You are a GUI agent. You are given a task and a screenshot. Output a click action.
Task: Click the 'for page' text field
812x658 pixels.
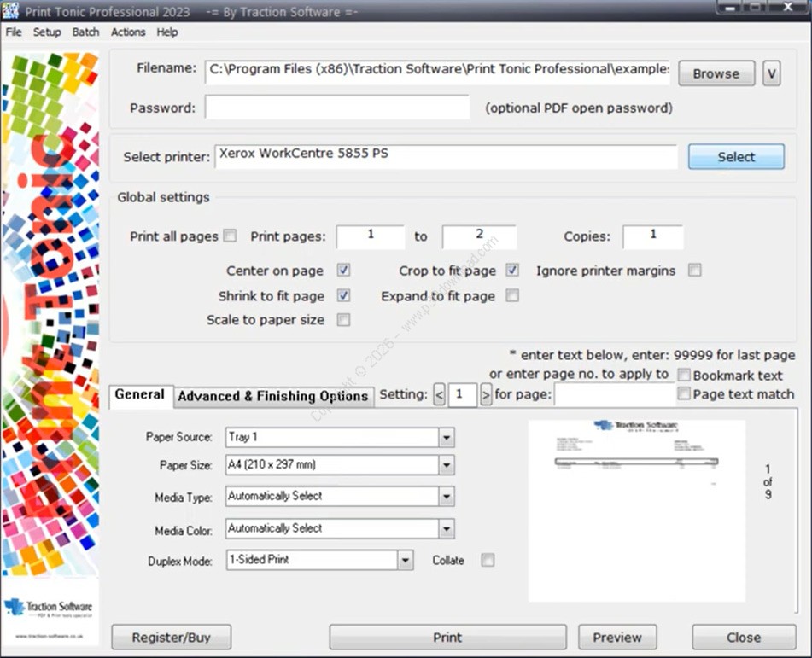click(x=615, y=395)
